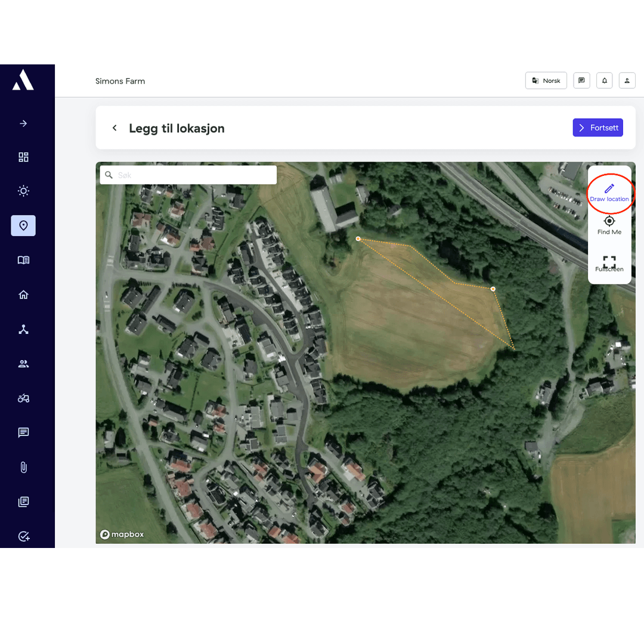Select the location pin sidebar item

click(x=23, y=225)
